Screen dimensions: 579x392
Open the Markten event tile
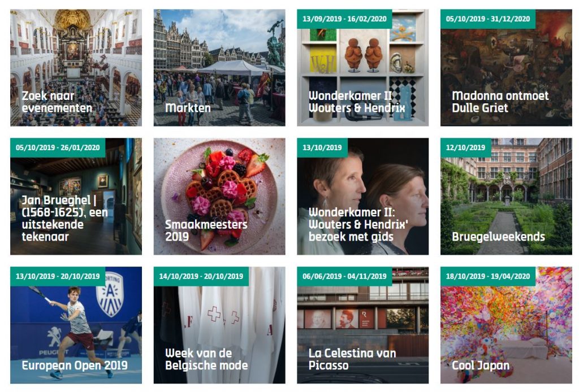(x=219, y=68)
